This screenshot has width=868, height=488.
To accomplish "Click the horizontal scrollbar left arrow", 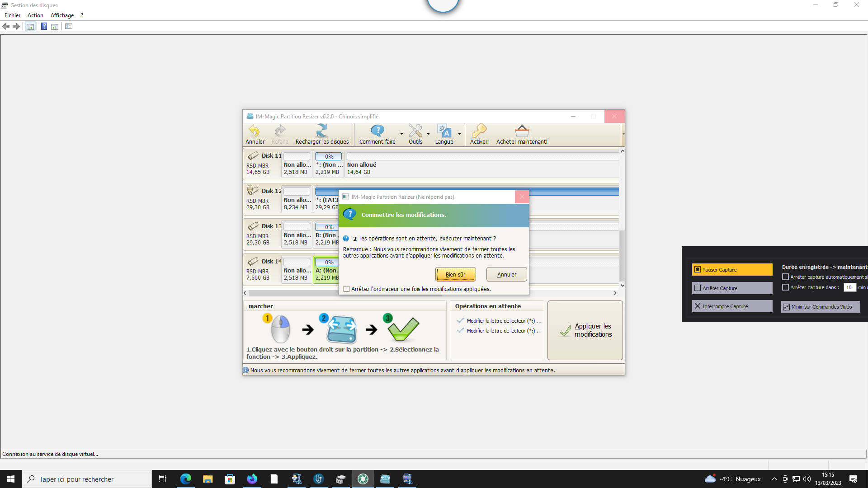I will (245, 293).
